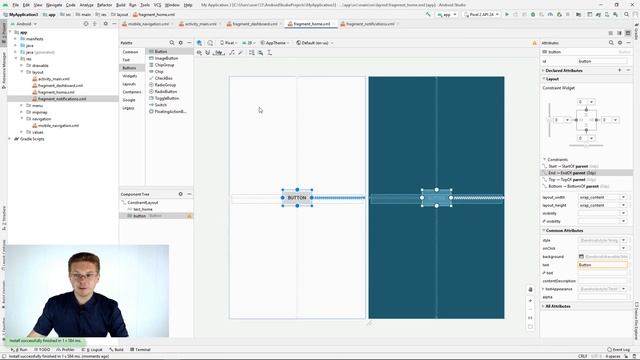Image resolution: width=640 pixels, height=360 pixels.
Task: Open the Terminal tool window
Action: pyautogui.click(x=140, y=349)
